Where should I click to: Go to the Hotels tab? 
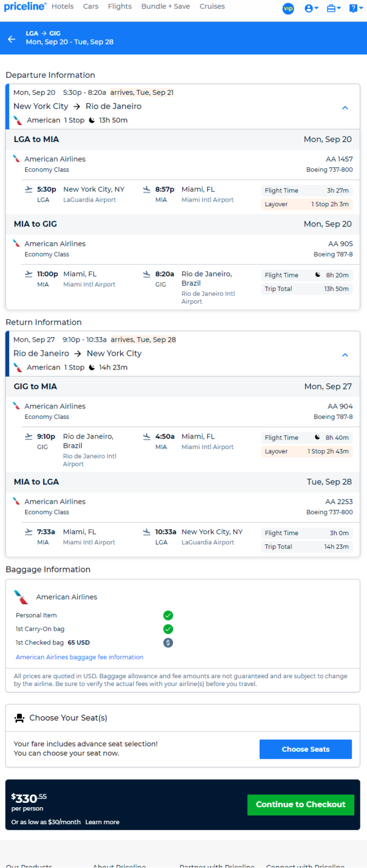tap(62, 7)
